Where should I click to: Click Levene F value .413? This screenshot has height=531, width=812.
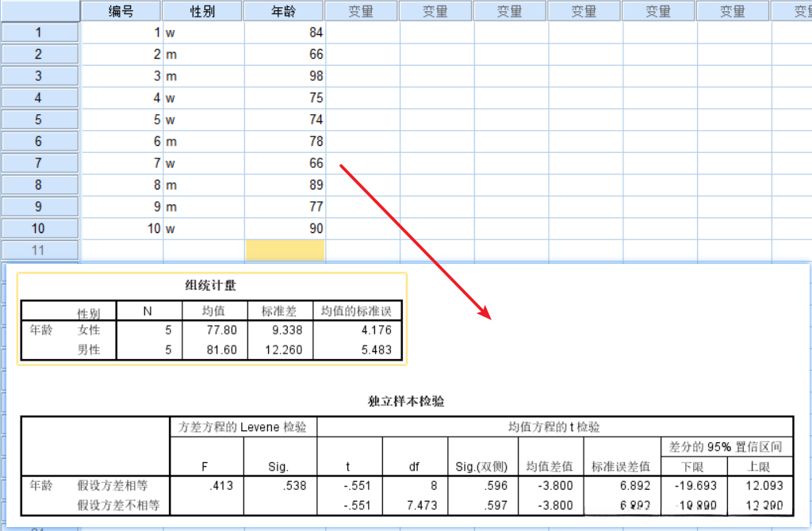222,486
